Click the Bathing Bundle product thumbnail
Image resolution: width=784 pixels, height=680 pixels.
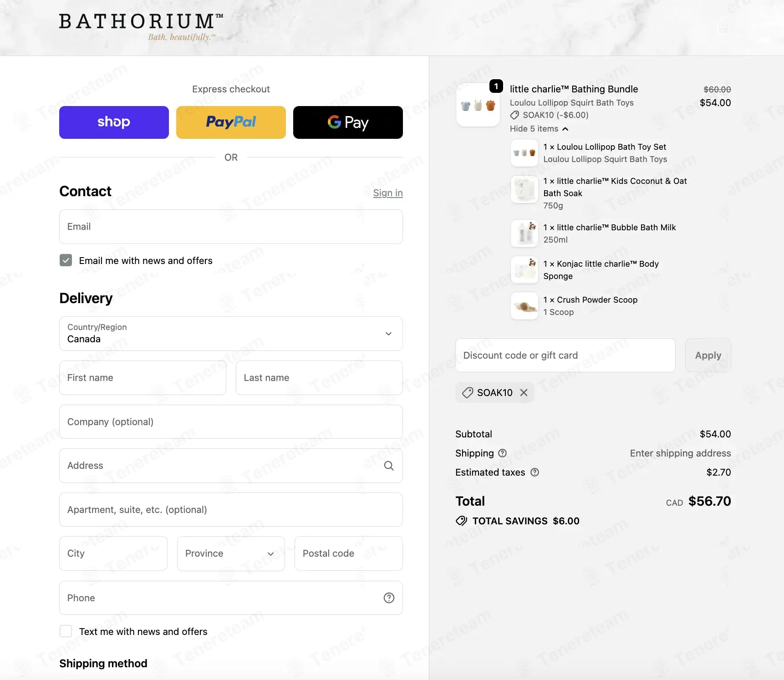478,105
